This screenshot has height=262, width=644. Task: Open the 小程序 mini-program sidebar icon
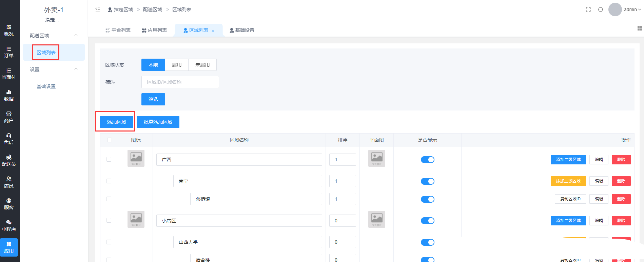9,226
